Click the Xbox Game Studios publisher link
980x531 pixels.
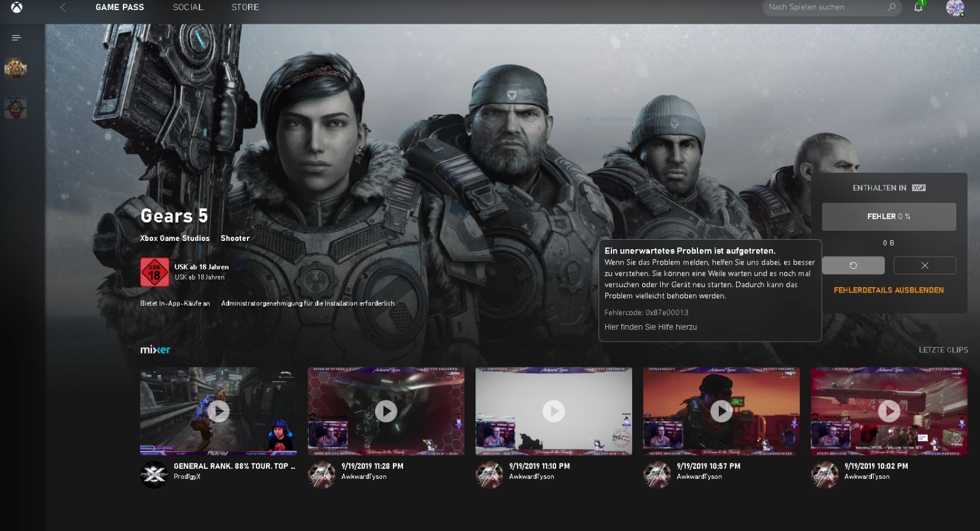click(175, 238)
